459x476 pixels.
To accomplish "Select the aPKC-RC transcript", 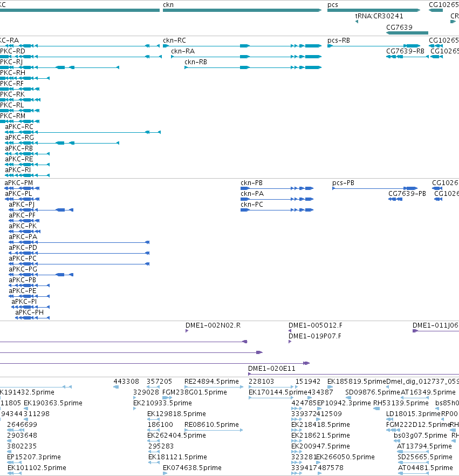I will (x=83, y=132).
